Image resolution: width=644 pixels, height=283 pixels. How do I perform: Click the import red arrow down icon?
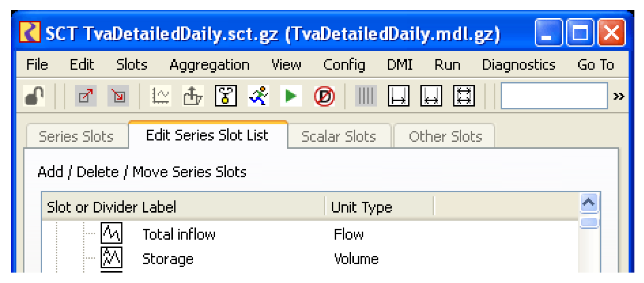point(118,96)
